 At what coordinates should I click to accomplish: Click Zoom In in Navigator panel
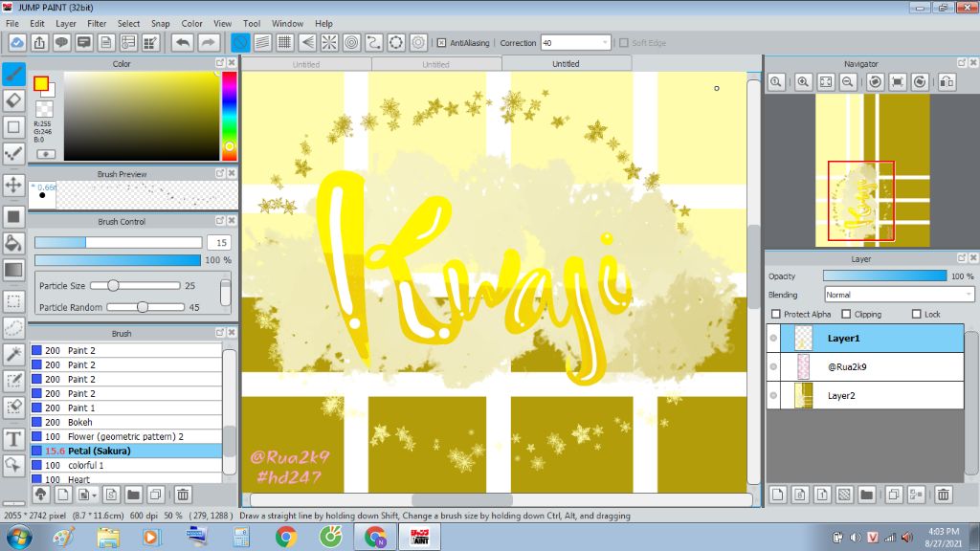tap(803, 82)
